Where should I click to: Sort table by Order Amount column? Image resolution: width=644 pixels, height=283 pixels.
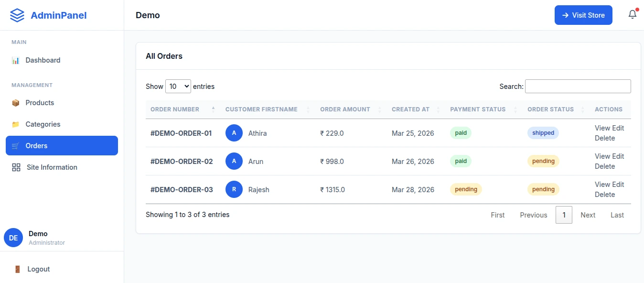point(345,109)
